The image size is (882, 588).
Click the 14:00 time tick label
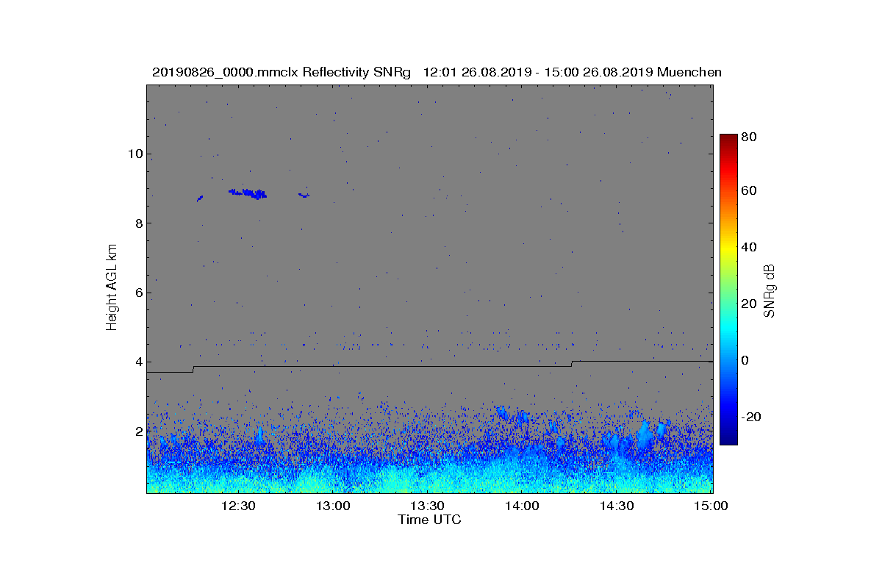522,506
